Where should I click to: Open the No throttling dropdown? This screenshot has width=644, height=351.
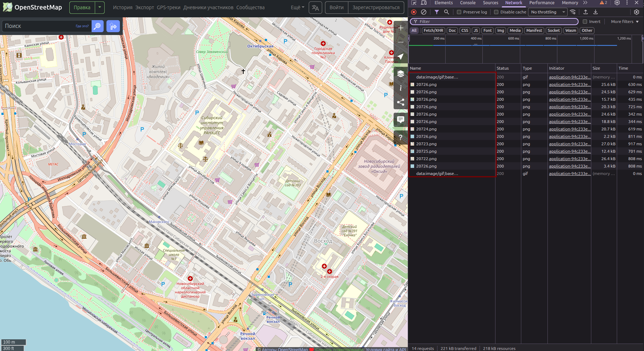tap(548, 12)
